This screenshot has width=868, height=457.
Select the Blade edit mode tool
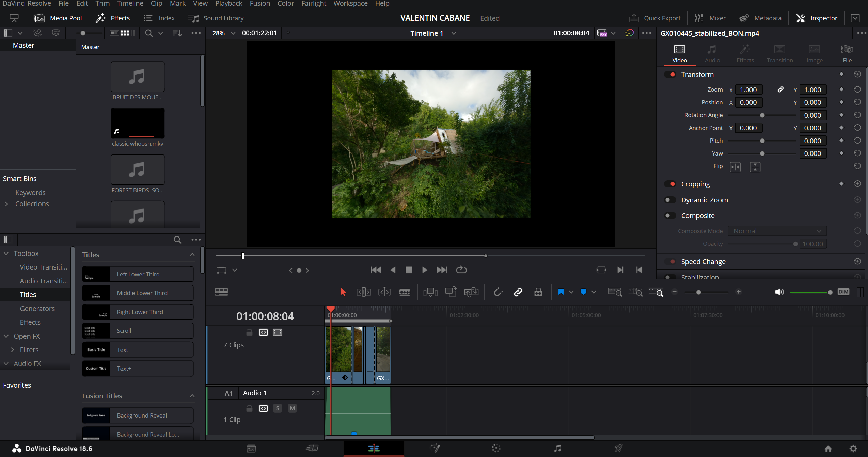(405, 292)
